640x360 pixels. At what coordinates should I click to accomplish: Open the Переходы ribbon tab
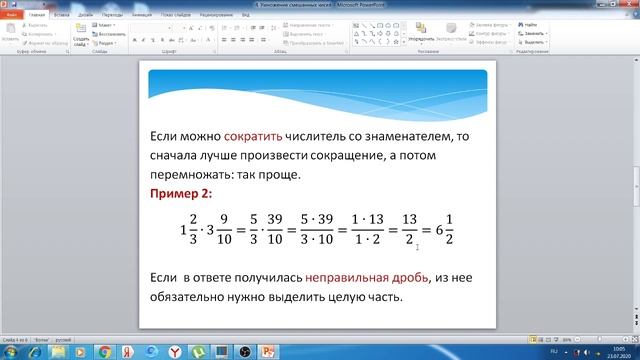[112, 15]
